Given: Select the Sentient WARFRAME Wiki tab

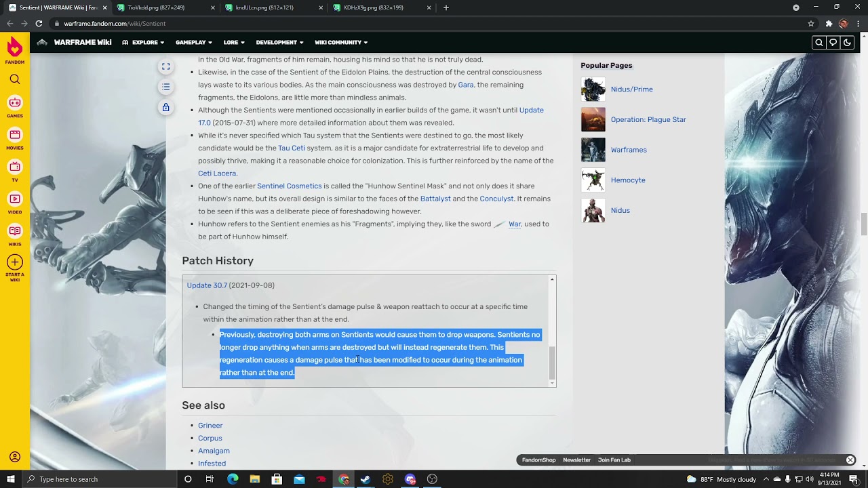Looking at the screenshot, I should click(58, 7).
